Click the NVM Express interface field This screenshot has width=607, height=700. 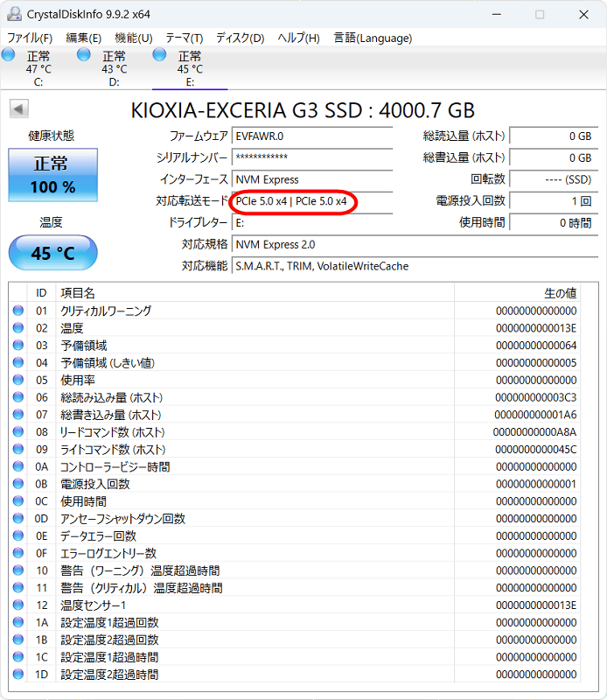[x=312, y=179]
